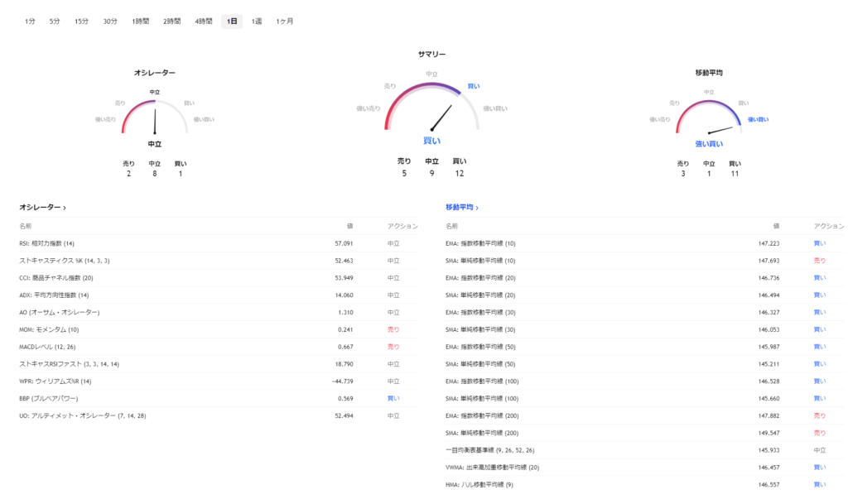Choose the 15分 interval tab
The width and height of the screenshot is (848, 504).
(81, 21)
